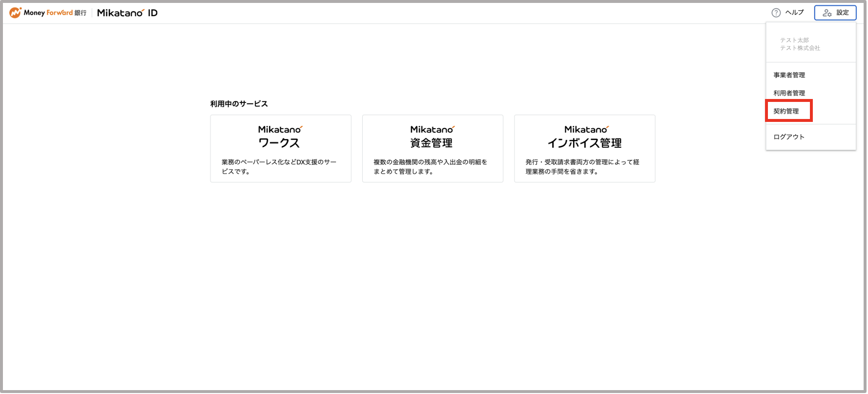Click the user name テスト太郎
Screen dimensions: 868x394
click(794, 40)
